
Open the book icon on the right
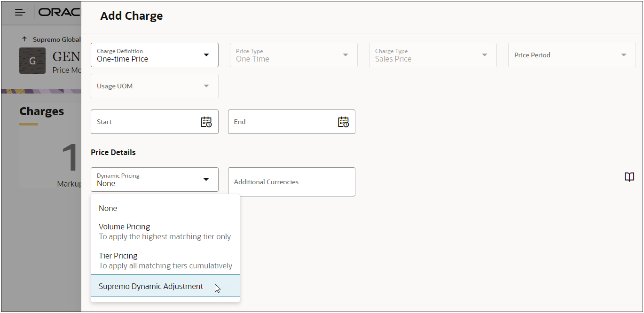[629, 177]
